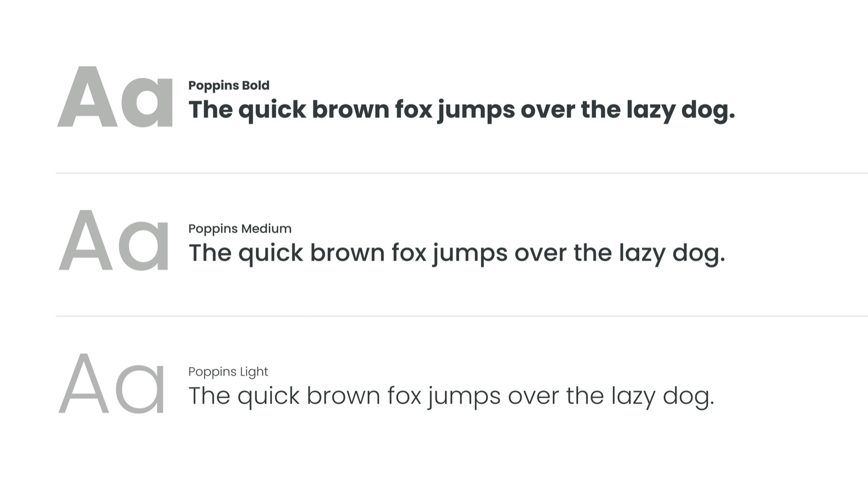This screenshot has height=489, width=868.
Task: Select the Poppins Bold label
Action: click(228, 86)
